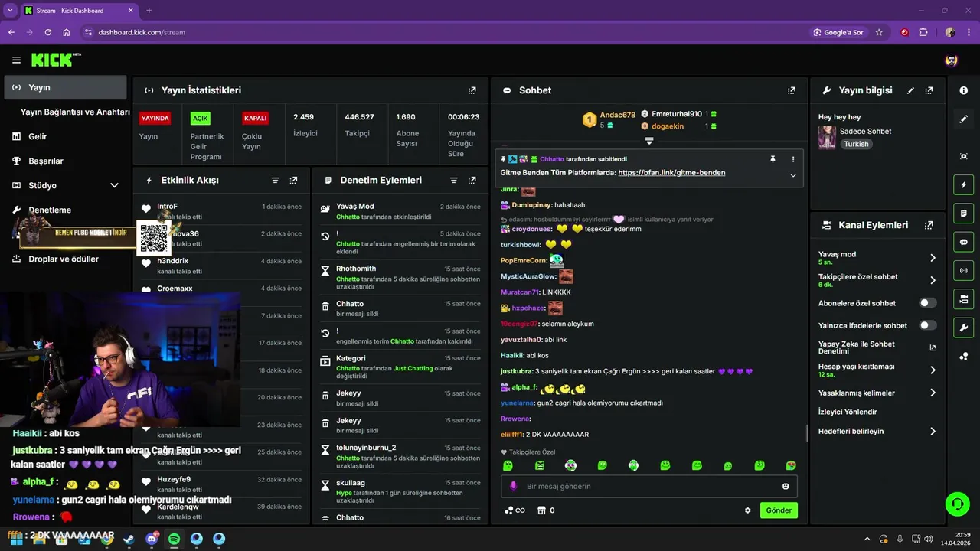
Task: Click the message input field
Action: [649, 486]
